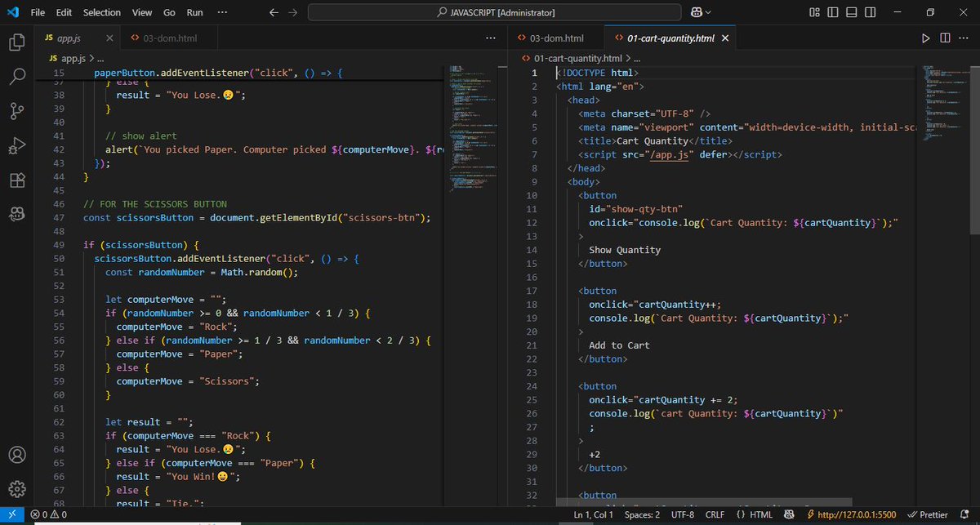Click breadcrumb ellipsis after 01-cart-quantity.html

(x=637, y=59)
